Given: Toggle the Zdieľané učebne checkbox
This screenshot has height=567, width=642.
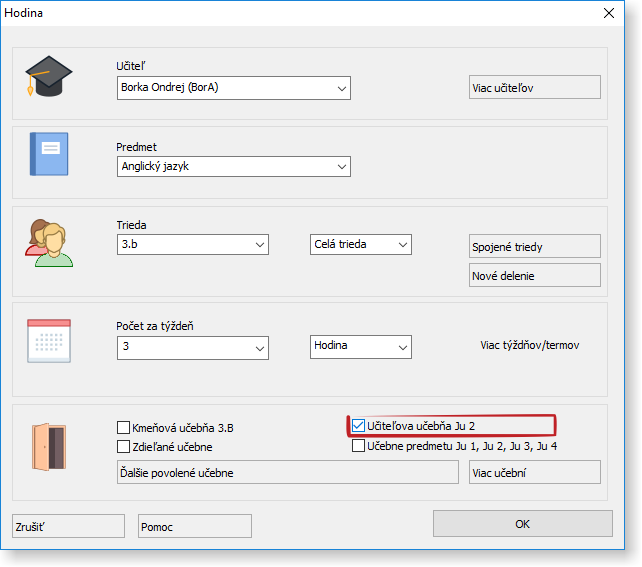Looking at the screenshot, I should tap(124, 447).
